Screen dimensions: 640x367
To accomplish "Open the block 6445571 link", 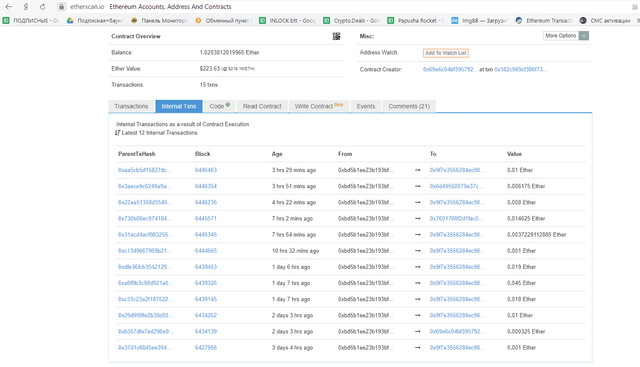I will [206, 218].
